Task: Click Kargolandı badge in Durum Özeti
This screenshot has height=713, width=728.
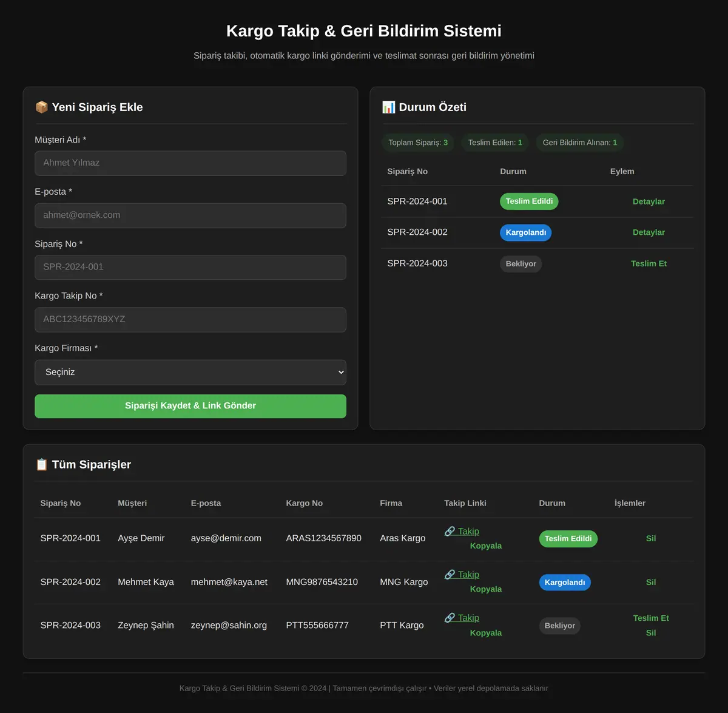Action: pyautogui.click(x=526, y=232)
